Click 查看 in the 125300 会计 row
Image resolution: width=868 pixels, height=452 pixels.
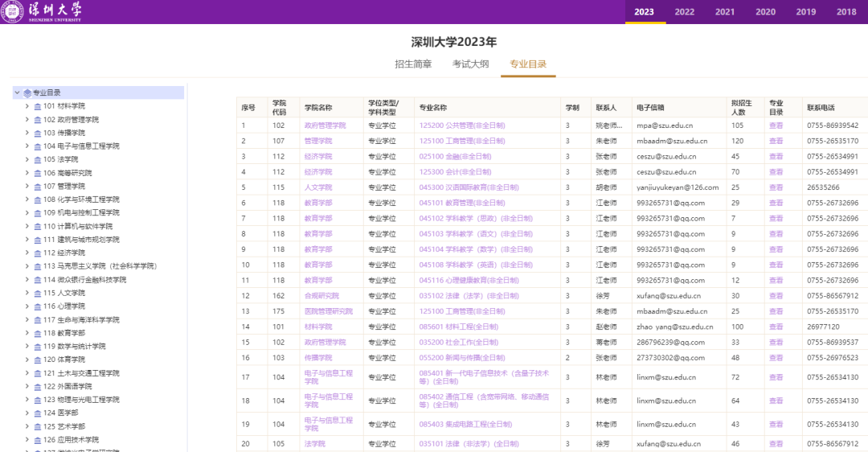(776, 172)
